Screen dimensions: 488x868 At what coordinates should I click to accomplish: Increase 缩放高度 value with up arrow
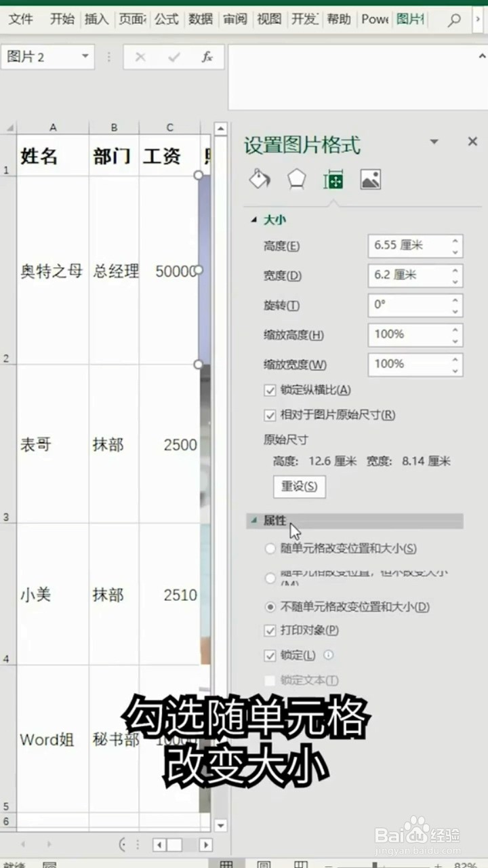(455, 329)
